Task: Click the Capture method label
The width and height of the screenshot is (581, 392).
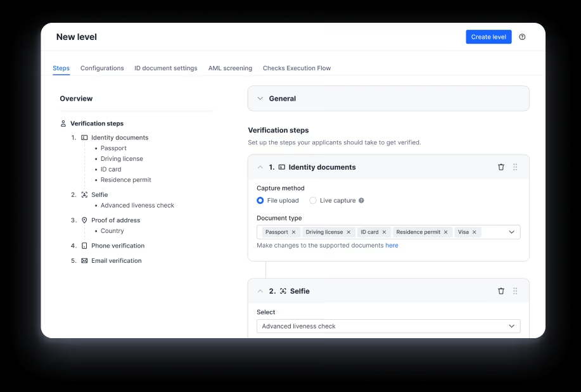Action: [281, 188]
